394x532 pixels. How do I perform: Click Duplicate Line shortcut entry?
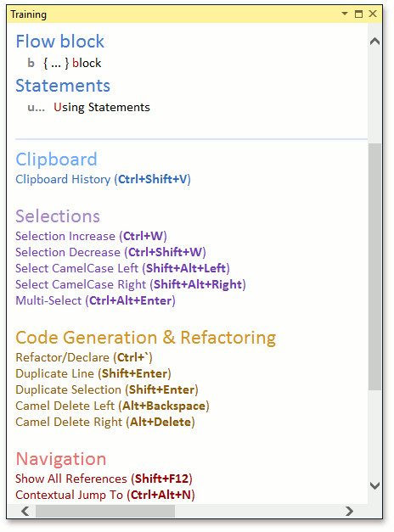(x=93, y=374)
